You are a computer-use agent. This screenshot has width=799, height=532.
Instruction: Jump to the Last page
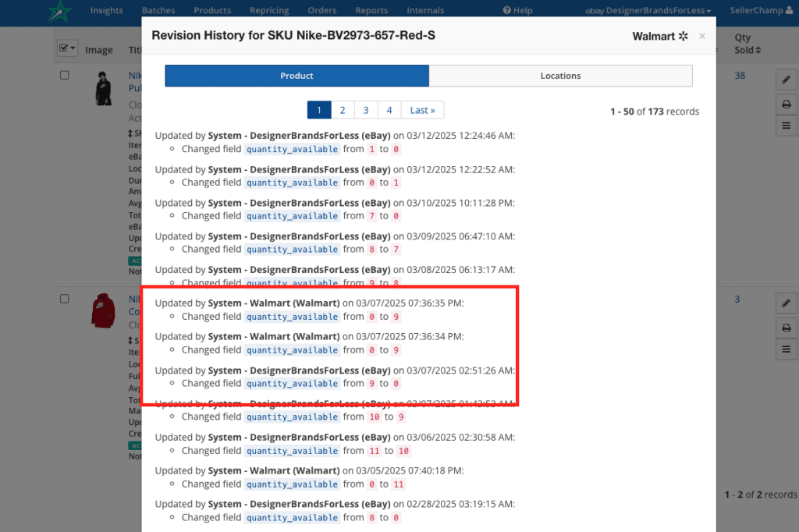click(422, 110)
